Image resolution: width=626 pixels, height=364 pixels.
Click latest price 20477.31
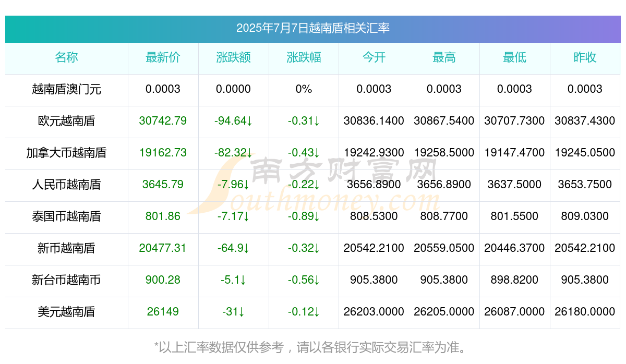tap(163, 248)
